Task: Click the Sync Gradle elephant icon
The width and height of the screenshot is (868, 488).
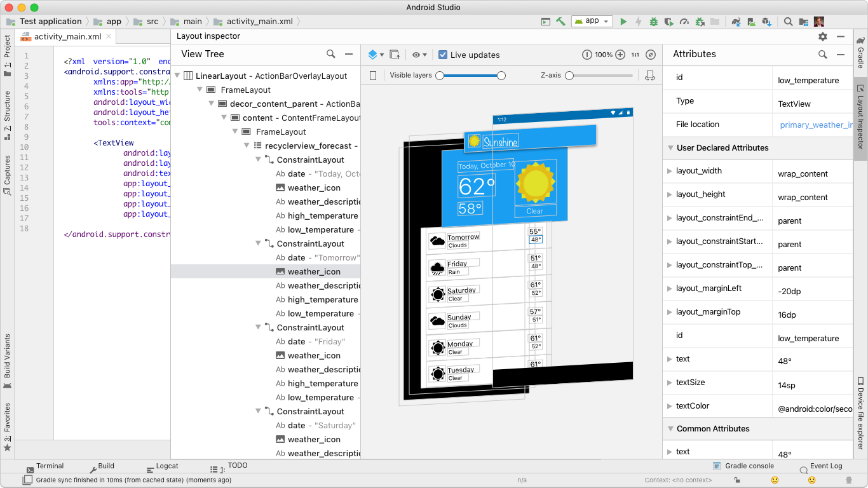Action: (x=736, y=22)
